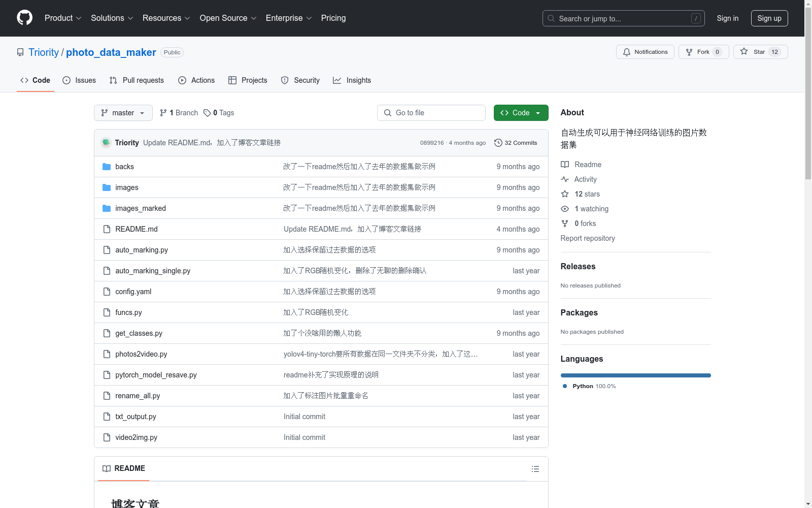This screenshot has height=508, width=812.
Task: Click the pulse icon beside Activity
Action: [x=565, y=179]
